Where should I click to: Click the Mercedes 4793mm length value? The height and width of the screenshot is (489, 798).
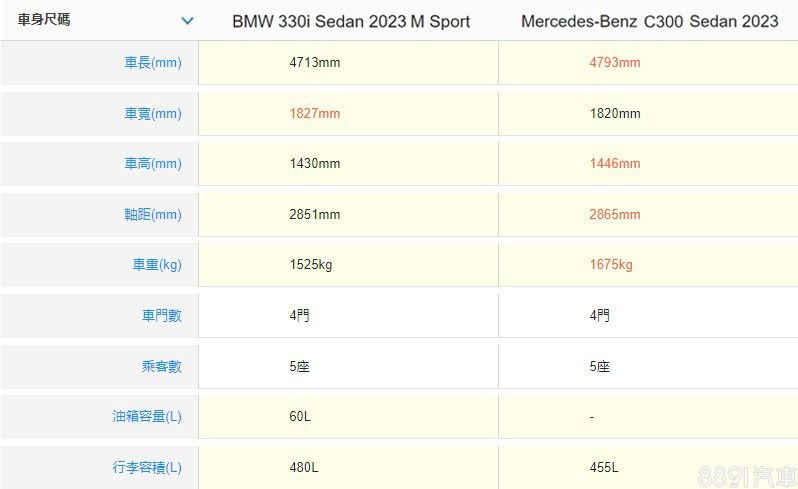615,62
